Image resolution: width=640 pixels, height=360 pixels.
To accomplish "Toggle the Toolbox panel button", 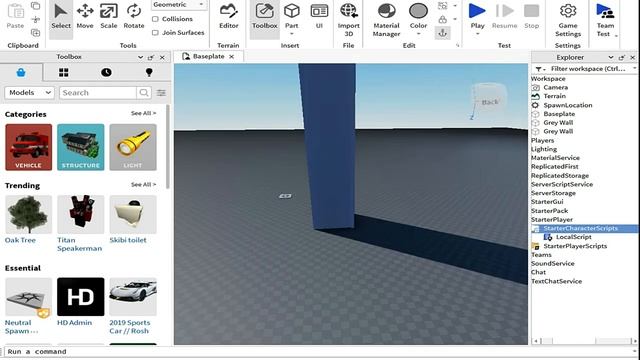I will (x=264, y=16).
